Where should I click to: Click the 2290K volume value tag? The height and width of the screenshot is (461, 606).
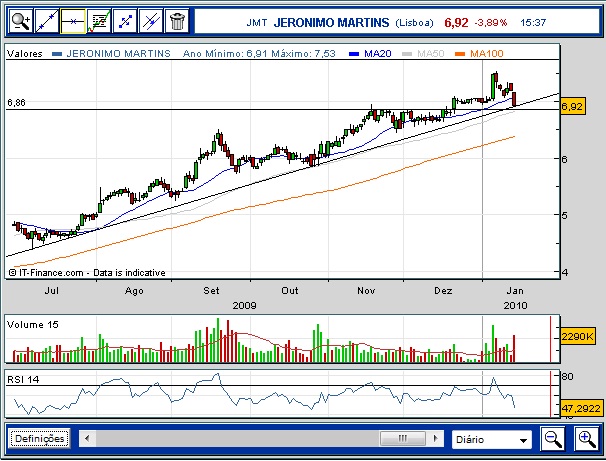577,337
